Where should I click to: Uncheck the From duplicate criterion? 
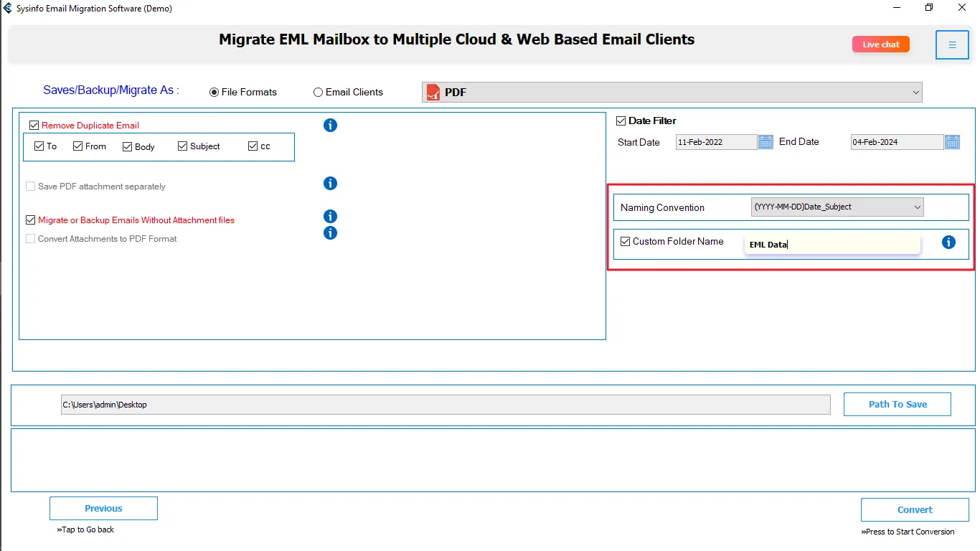click(x=78, y=146)
